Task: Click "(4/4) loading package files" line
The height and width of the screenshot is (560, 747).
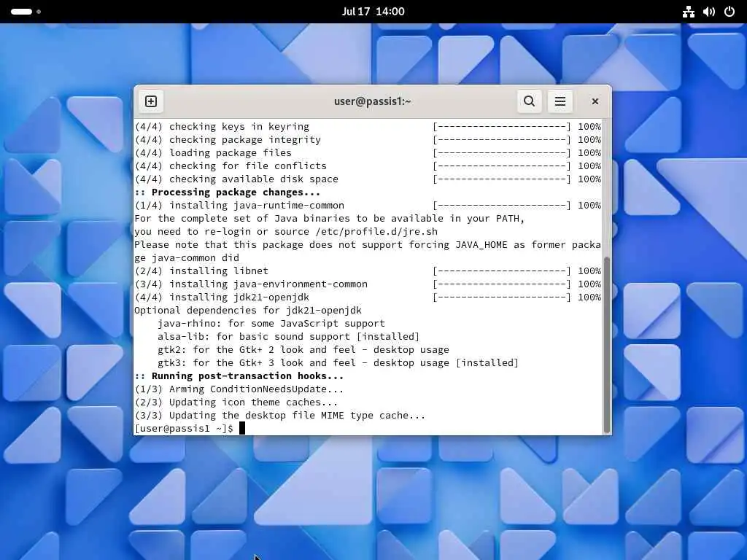Action: [368, 153]
